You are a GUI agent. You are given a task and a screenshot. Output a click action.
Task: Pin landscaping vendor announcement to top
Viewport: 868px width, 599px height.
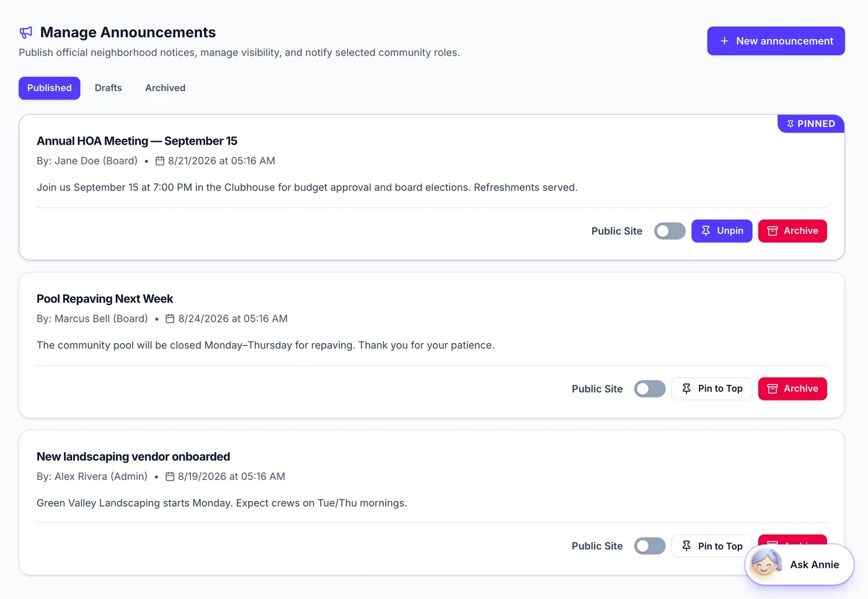(x=712, y=546)
